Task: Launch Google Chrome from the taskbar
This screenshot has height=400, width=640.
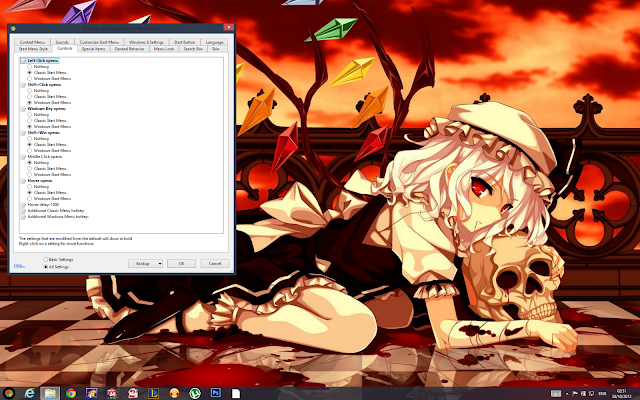Action: (71, 393)
